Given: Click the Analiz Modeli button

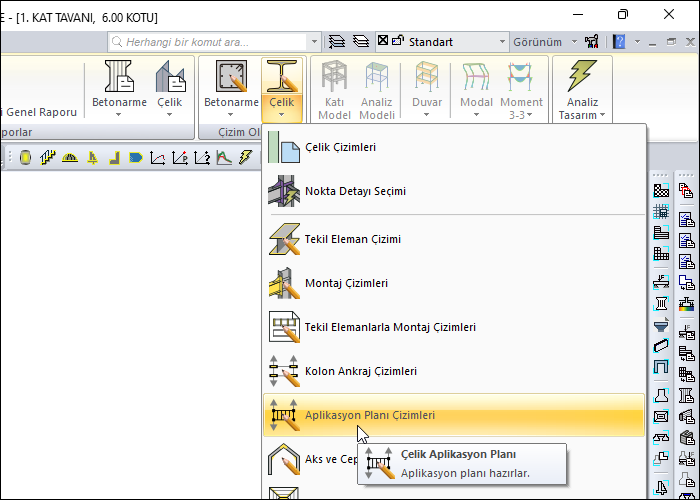Looking at the screenshot, I should click(x=377, y=89).
